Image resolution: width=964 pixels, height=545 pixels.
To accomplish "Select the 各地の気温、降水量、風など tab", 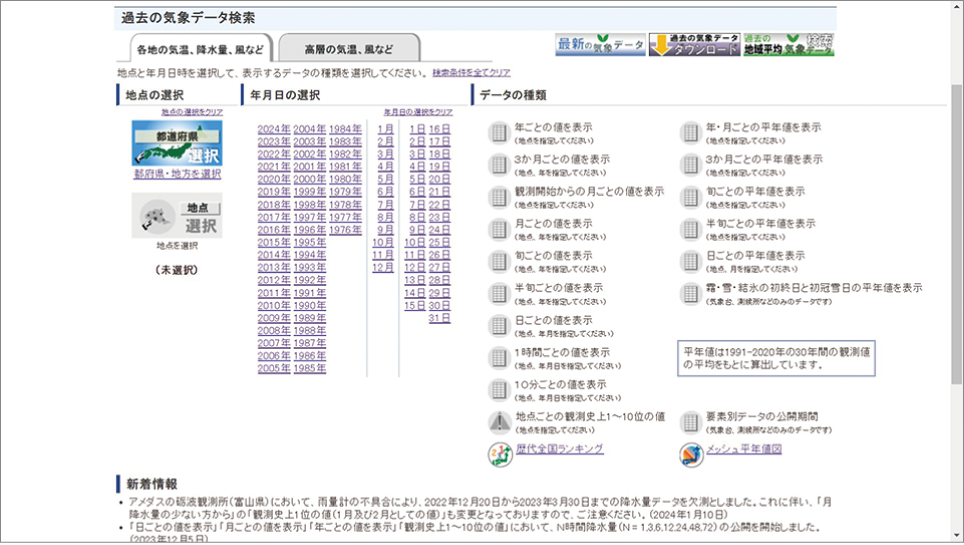I will click(200, 49).
